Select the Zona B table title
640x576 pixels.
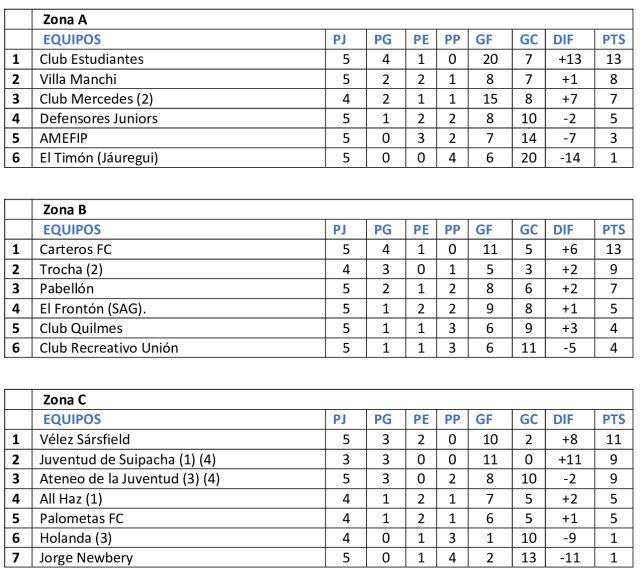click(65, 210)
